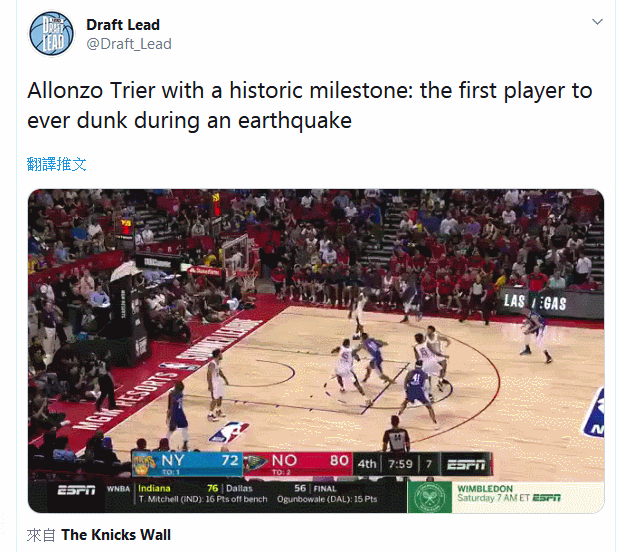Click the NBA logo on the court
This screenshot has height=552, width=621.
[x=229, y=433]
